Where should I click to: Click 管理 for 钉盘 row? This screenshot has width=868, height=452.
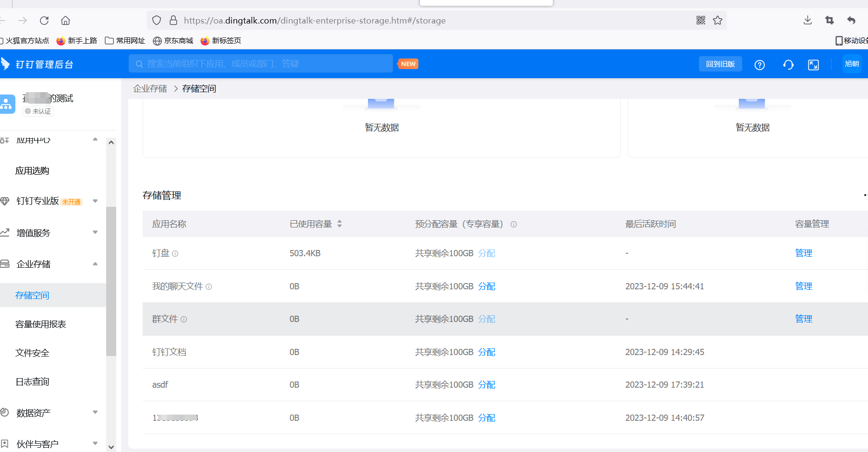[804, 253]
